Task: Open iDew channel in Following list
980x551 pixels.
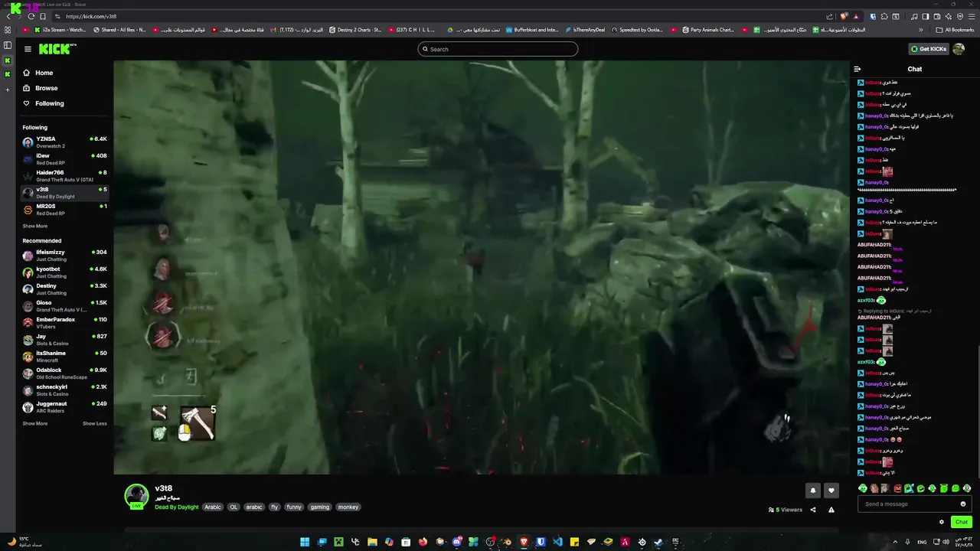Action: click(x=64, y=159)
